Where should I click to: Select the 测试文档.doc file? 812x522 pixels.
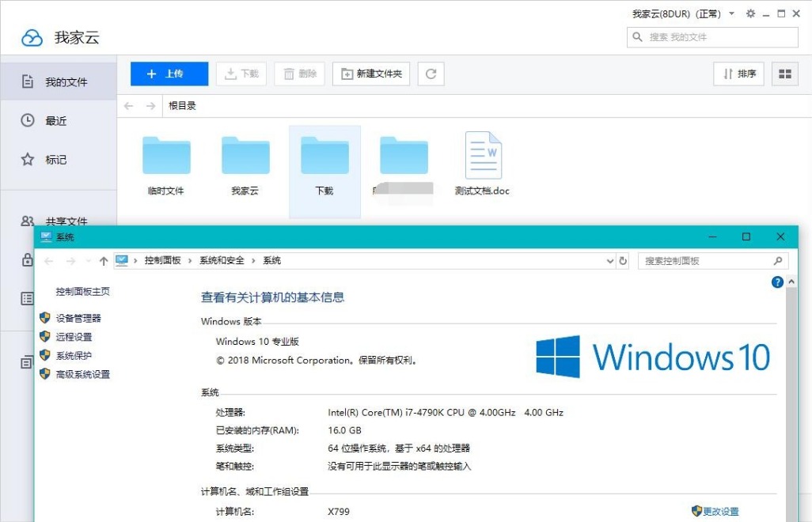click(483, 165)
